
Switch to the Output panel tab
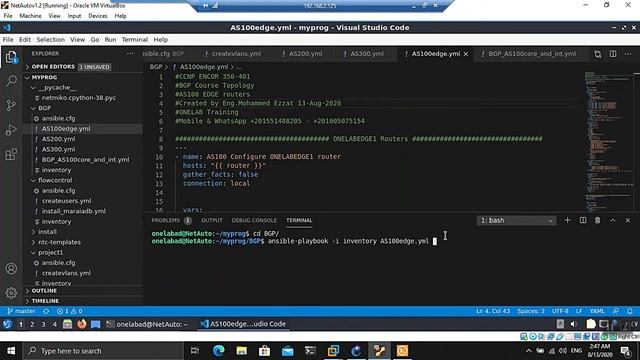pos(212,220)
